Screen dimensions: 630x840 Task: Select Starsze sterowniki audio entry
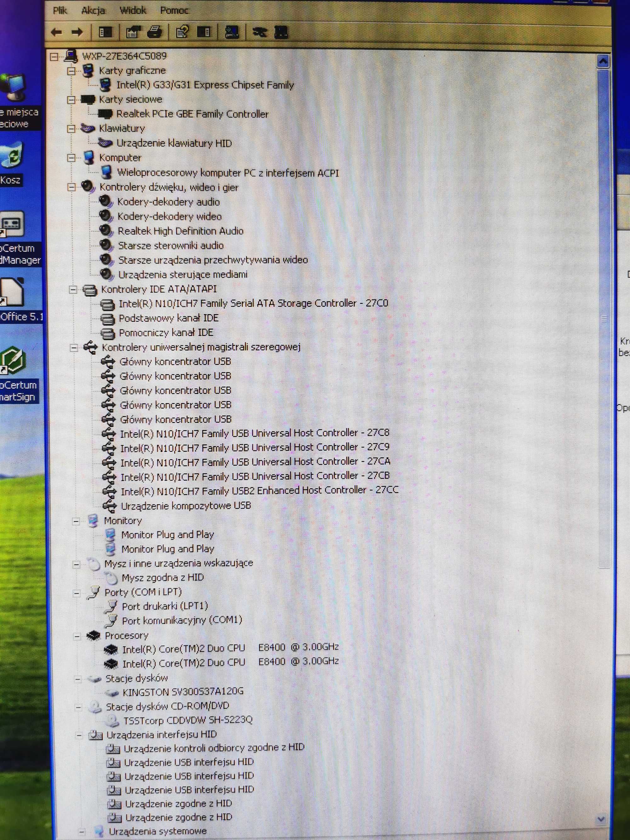point(171,246)
